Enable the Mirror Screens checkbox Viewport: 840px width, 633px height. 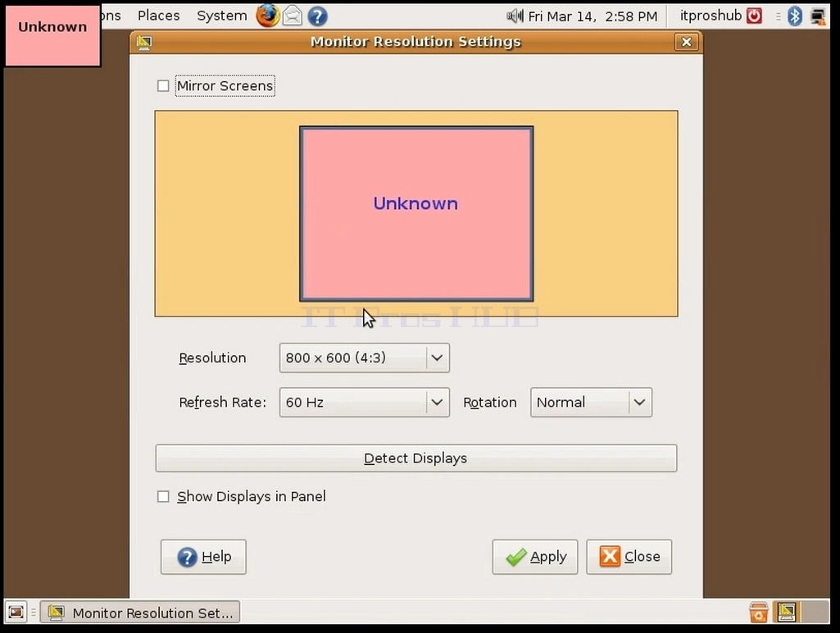pyautogui.click(x=163, y=86)
